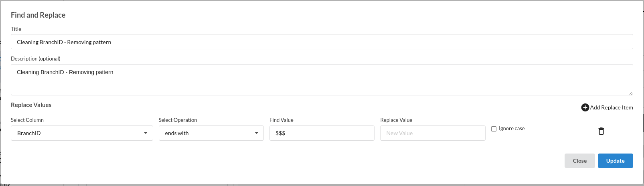Click the Description (optional) label
The image size is (644, 186).
coord(36,59)
